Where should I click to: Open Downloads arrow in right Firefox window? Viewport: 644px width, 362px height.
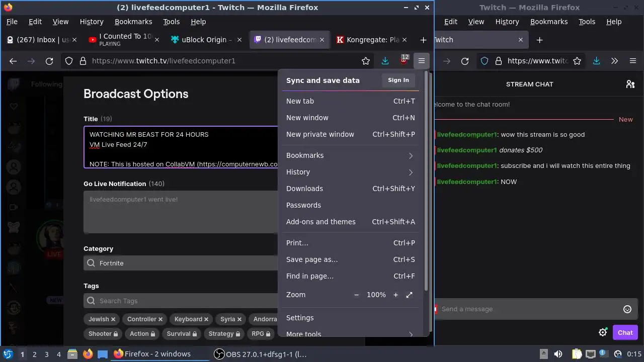(x=596, y=61)
